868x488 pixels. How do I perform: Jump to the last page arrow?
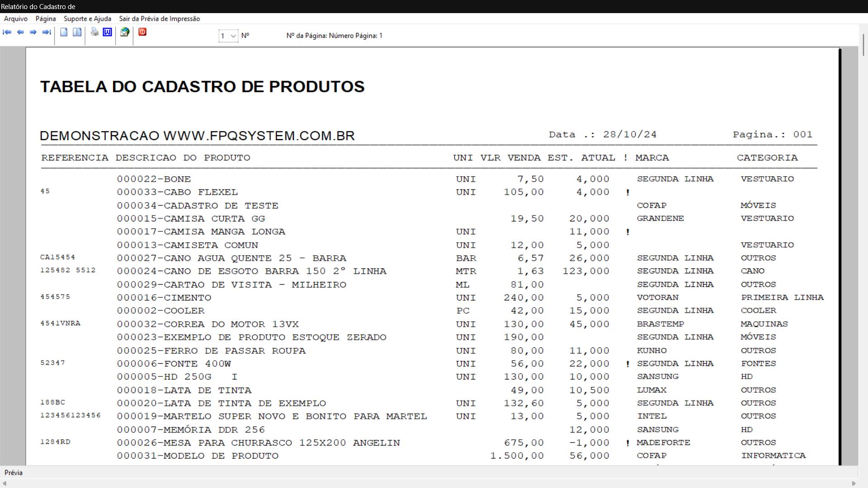click(46, 32)
